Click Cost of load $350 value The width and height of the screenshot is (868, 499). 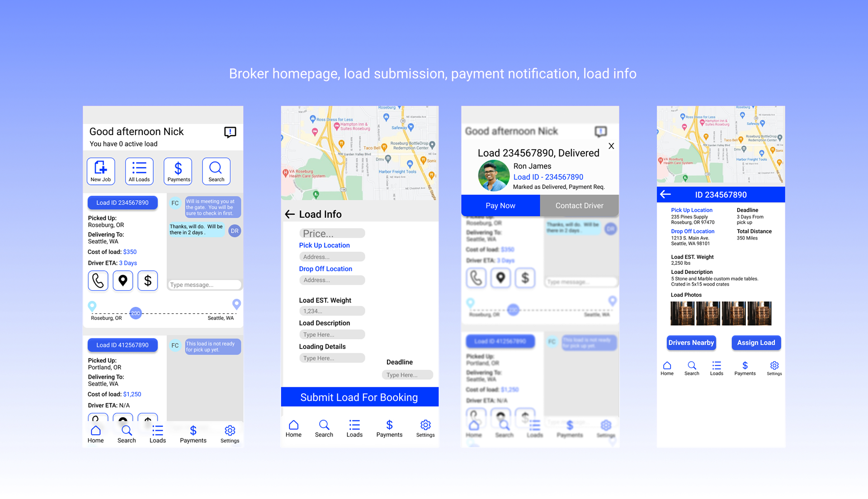pos(130,252)
